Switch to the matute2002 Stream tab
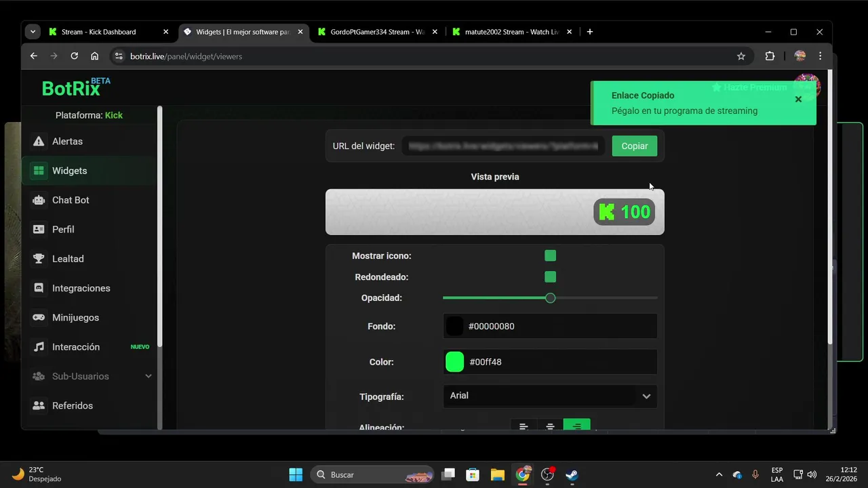The width and height of the screenshot is (868, 488). (x=512, y=32)
